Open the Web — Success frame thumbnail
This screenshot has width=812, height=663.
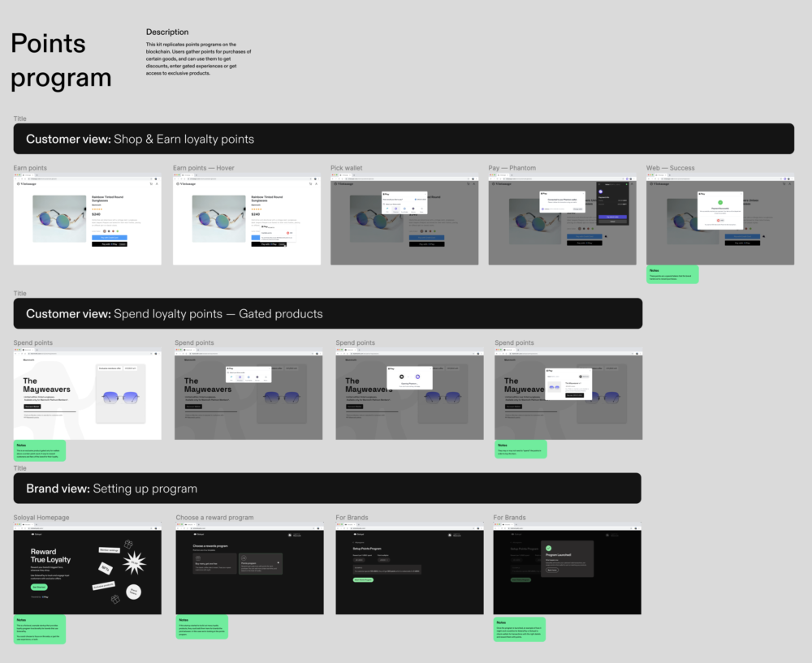[x=720, y=219]
